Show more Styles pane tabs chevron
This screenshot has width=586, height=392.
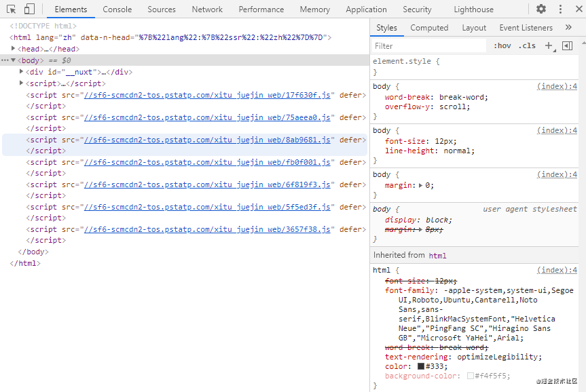568,27
